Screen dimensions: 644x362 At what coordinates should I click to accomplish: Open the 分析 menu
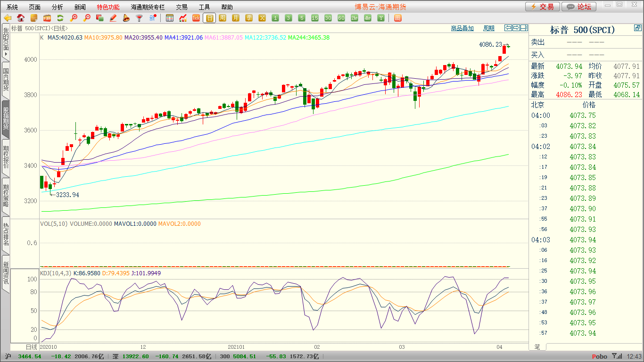tap(57, 7)
